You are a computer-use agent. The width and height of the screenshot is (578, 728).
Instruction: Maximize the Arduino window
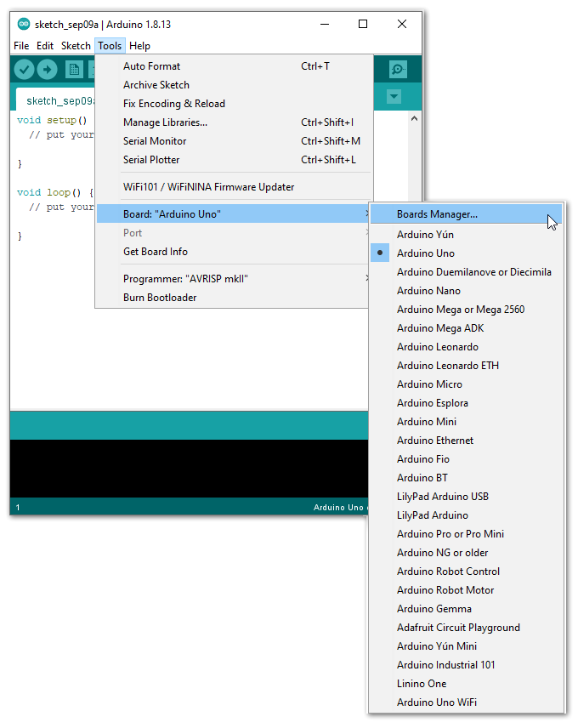click(x=363, y=24)
